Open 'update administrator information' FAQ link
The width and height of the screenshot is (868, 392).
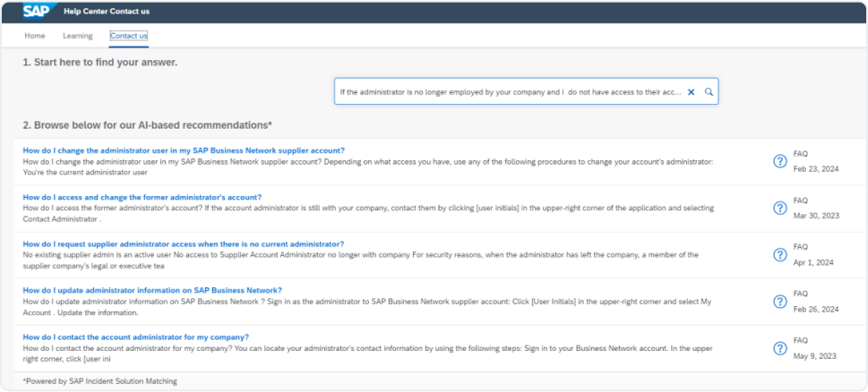pos(152,290)
